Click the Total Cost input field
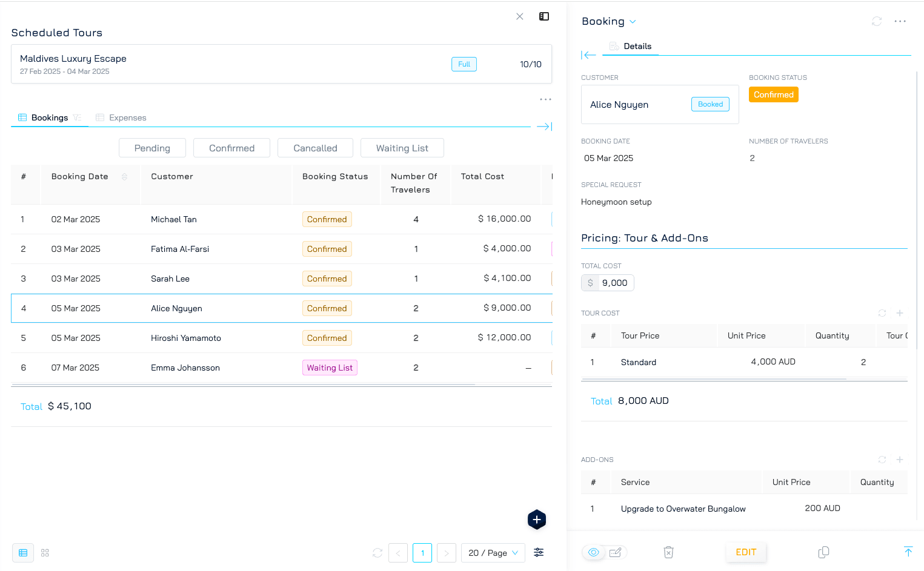The width and height of the screenshot is (924, 571). click(x=614, y=283)
